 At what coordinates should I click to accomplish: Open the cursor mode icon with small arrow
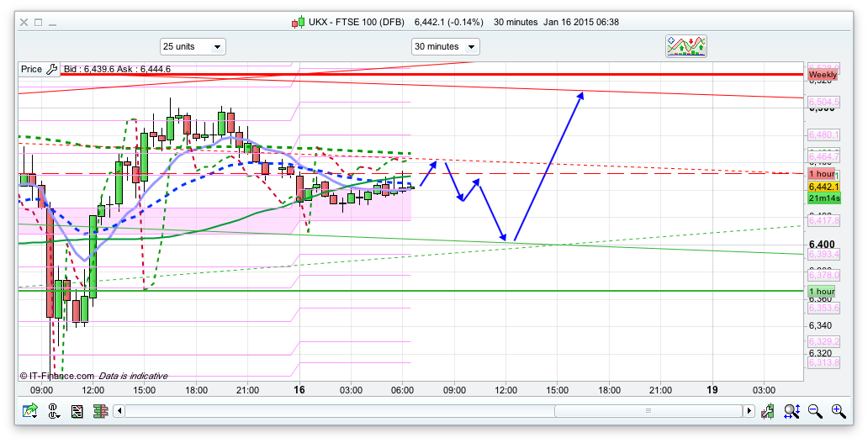pyautogui.click(x=54, y=411)
